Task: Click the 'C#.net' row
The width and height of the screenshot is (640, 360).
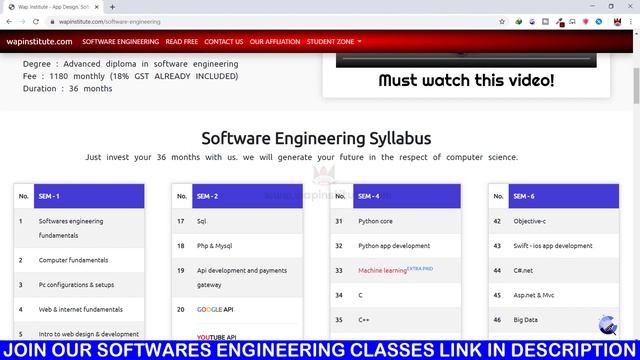Action: [553, 271]
